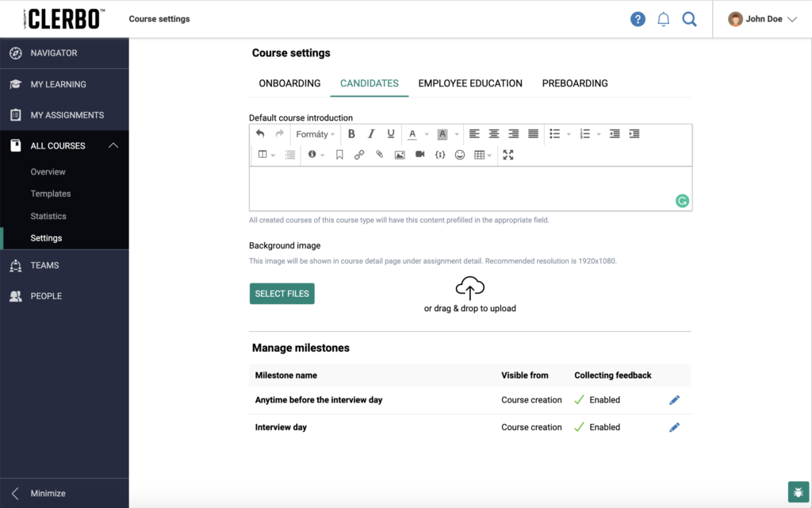Toggle underline formatting
The height and width of the screenshot is (508, 812).
[x=391, y=133]
